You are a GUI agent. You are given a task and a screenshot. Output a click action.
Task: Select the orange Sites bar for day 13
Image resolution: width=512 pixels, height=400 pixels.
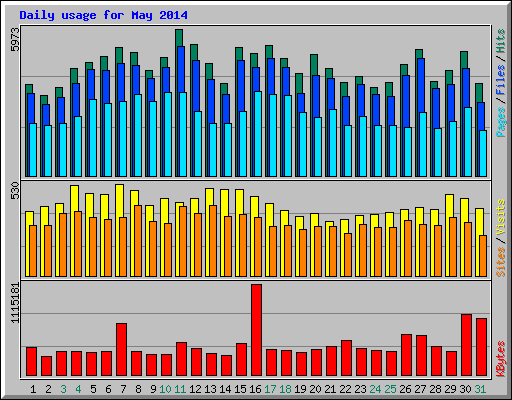(213, 241)
